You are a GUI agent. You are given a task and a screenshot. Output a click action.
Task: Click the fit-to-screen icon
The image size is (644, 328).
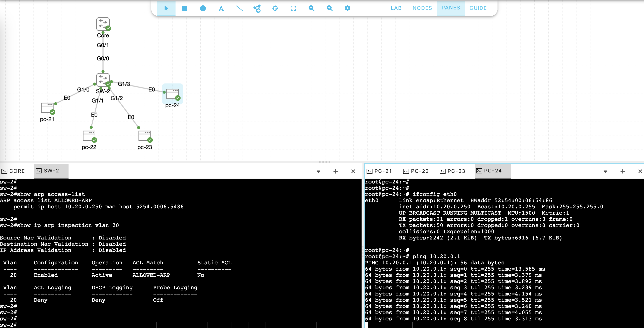click(293, 8)
